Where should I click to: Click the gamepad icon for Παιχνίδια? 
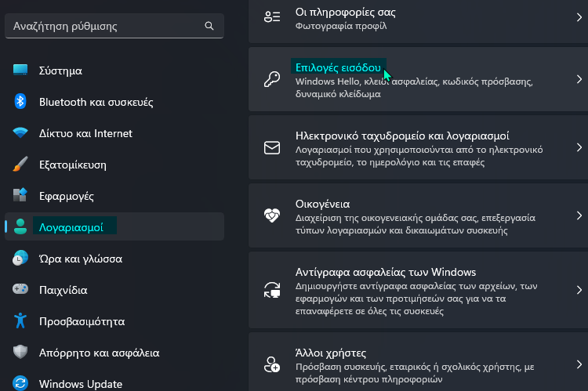20,289
